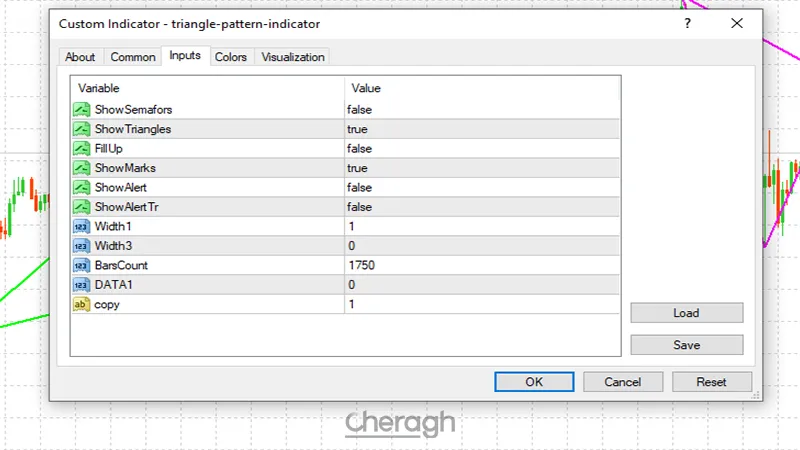Go to the Common tab
The width and height of the screenshot is (800, 450).
pyautogui.click(x=133, y=57)
